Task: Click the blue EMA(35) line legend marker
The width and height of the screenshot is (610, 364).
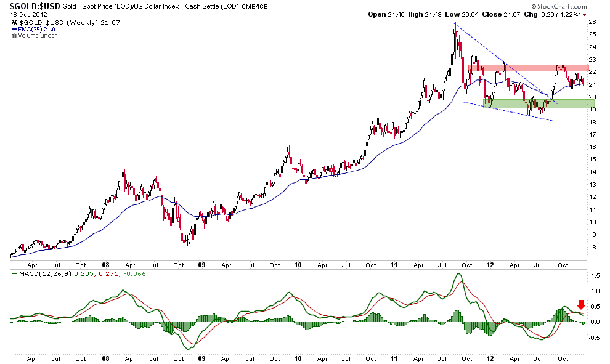Action: click(14, 29)
